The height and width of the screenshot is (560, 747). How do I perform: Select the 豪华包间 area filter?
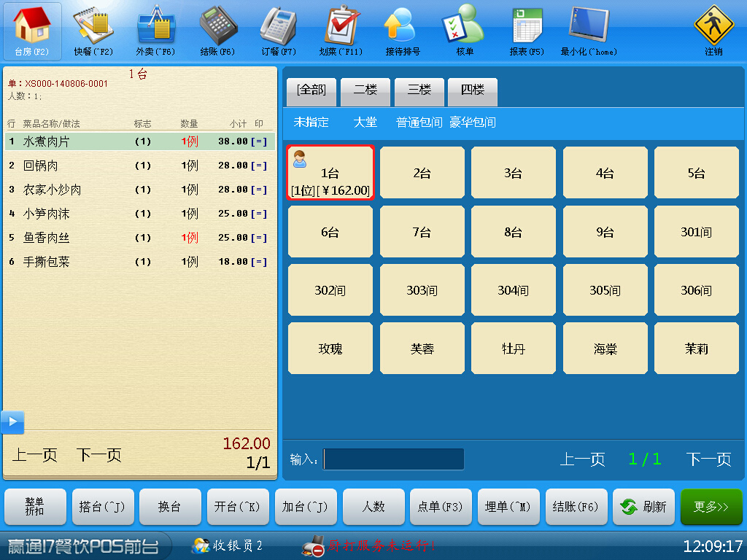click(472, 122)
